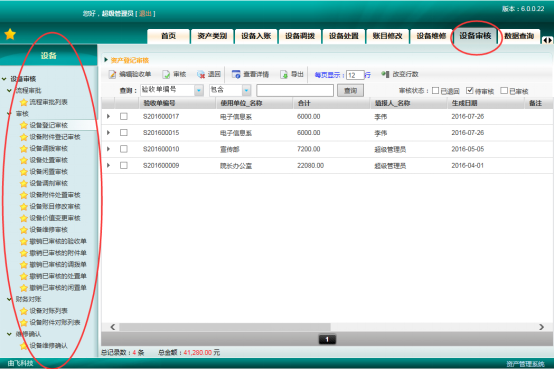
Task: Open the 数据查询 tab
Action: (519, 36)
